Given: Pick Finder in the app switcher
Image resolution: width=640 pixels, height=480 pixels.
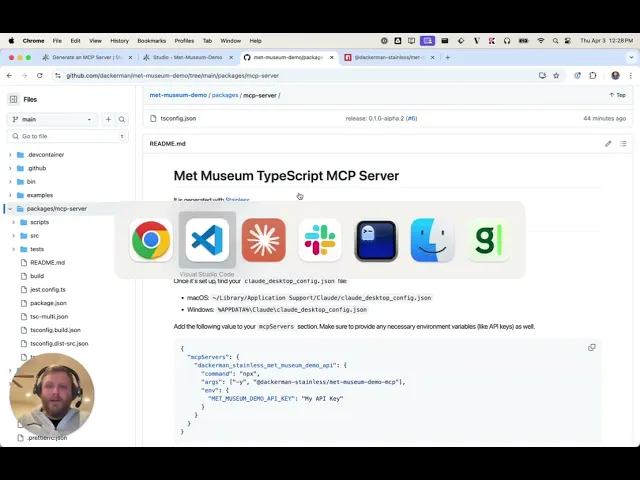Looking at the screenshot, I should click(433, 240).
